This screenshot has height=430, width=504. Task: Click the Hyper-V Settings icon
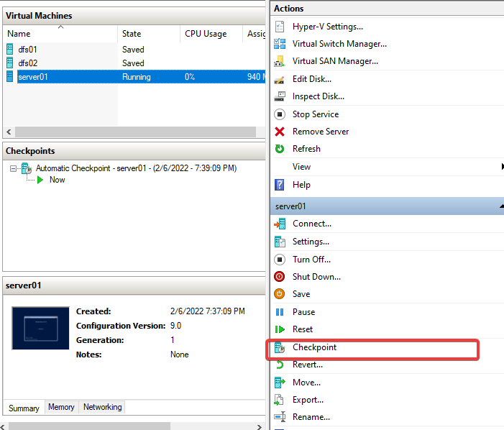coord(280,27)
